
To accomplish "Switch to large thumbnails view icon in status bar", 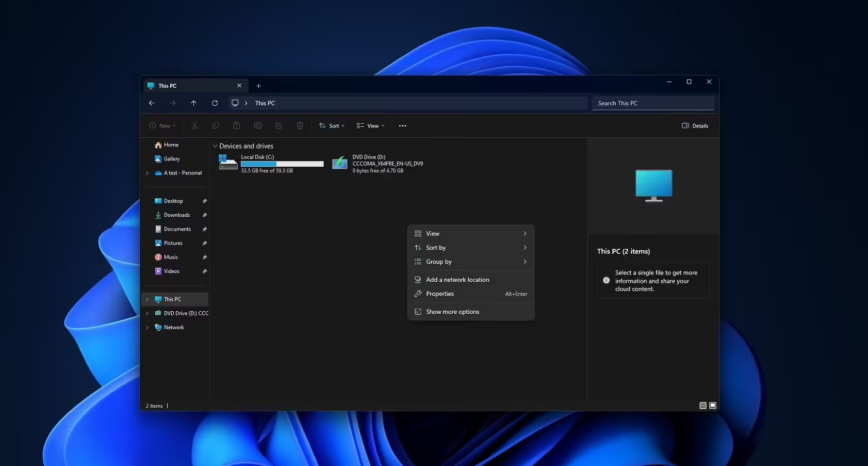I will [x=712, y=406].
